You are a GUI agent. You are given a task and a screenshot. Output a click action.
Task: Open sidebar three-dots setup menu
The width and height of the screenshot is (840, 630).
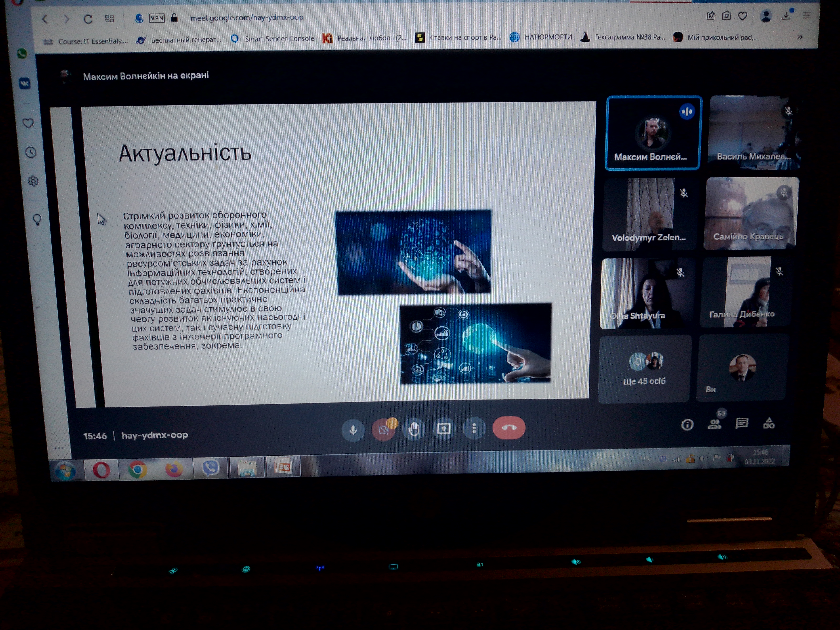[x=59, y=448]
